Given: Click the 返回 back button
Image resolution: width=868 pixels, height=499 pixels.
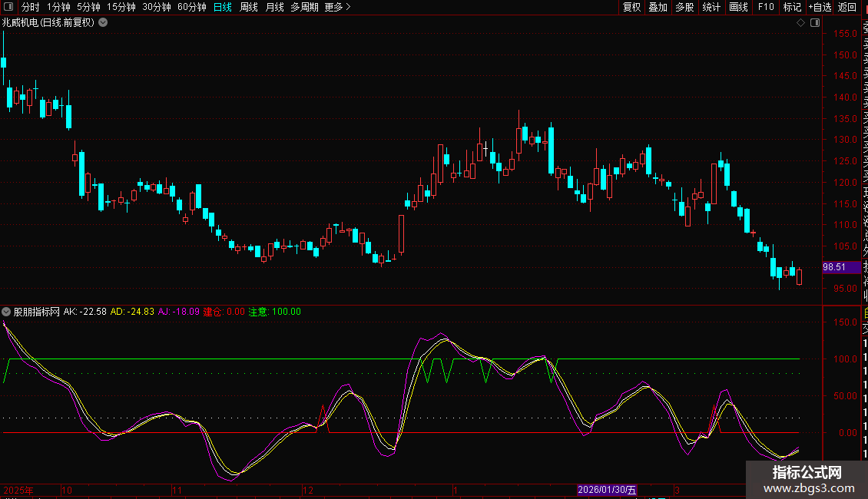Looking at the screenshot, I should click(x=847, y=7).
